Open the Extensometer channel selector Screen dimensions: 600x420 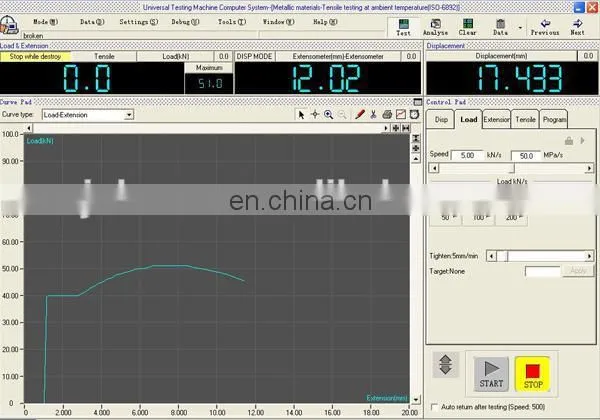[x=338, y=57]
